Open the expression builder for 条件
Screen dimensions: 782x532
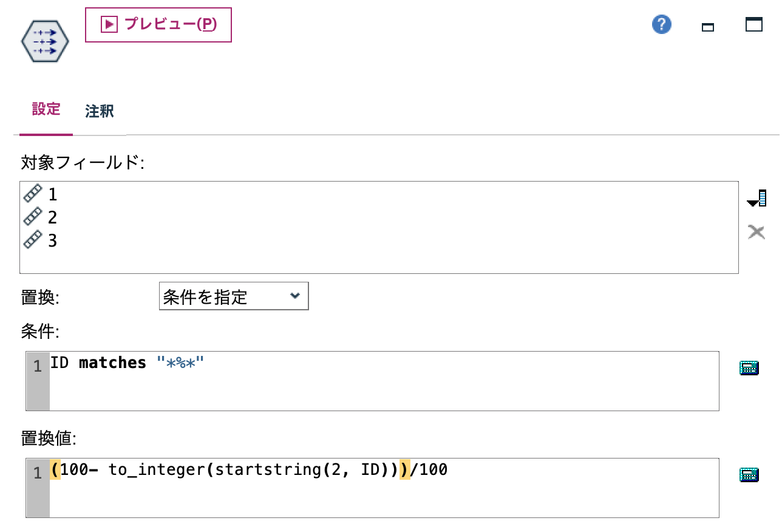click(x=750, y=367)
